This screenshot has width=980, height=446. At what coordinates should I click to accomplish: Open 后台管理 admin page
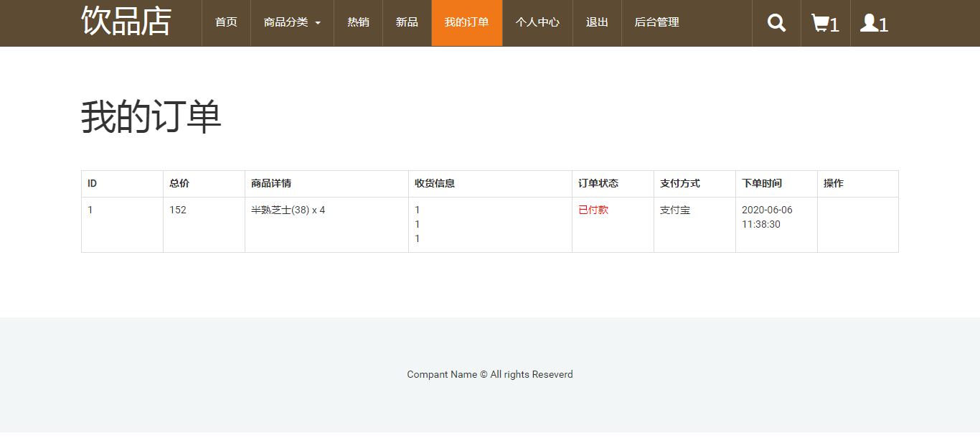[x=656, y=22]
